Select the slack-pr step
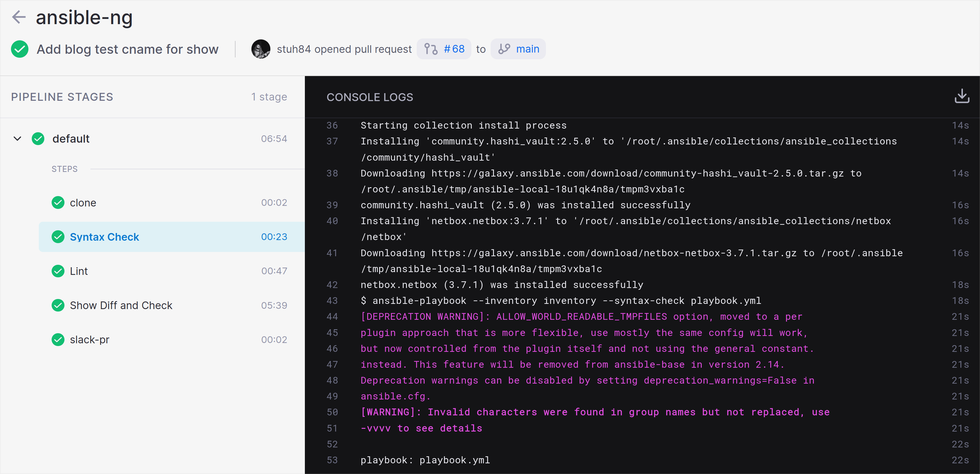This screenshot has height=474, width=980. pyautogui.click(x=90, y=339)
